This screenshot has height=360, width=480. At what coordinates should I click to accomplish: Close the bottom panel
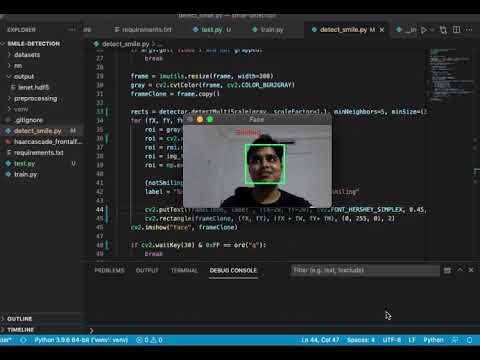471,270
